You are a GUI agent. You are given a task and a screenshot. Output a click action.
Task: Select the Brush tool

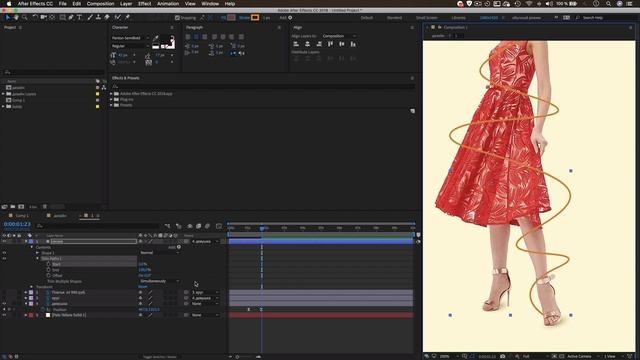[90, 18]
